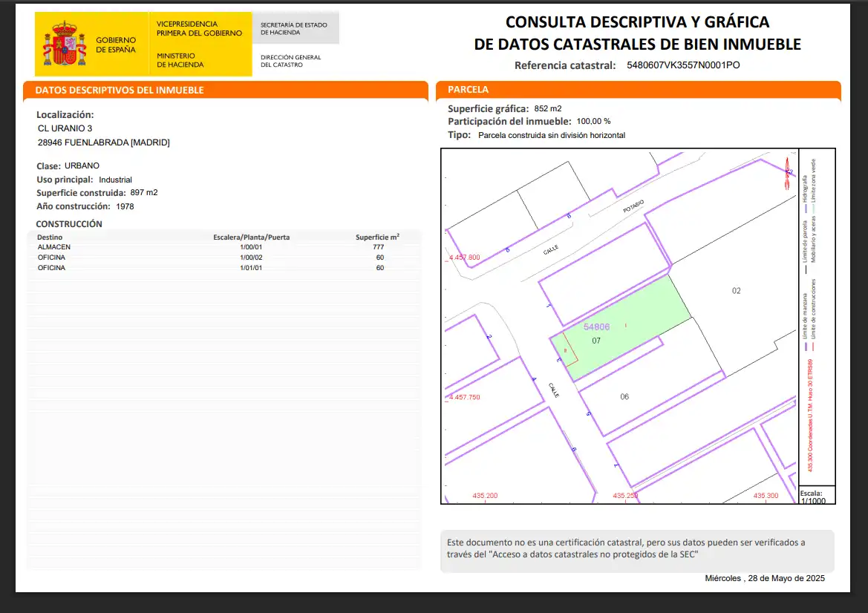Click the Año construcción value 1978
The width and height of the screenshot is (868, 613).
point(125,206)
